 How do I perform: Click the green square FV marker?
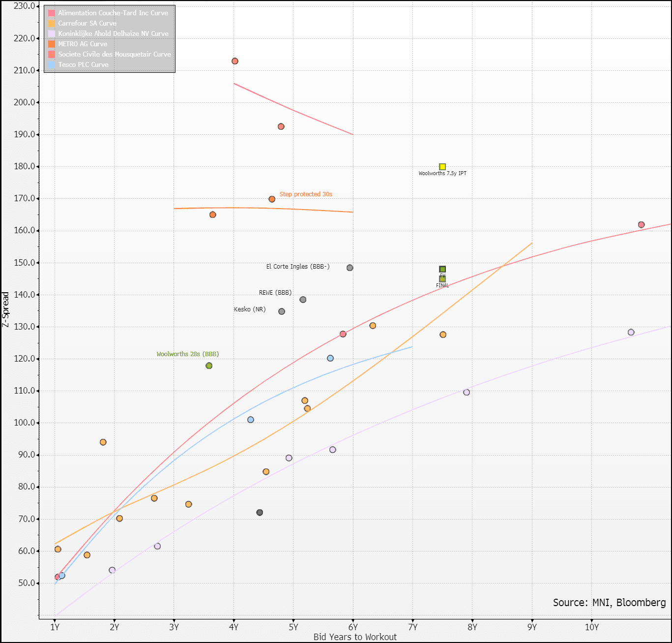point(442,269)
